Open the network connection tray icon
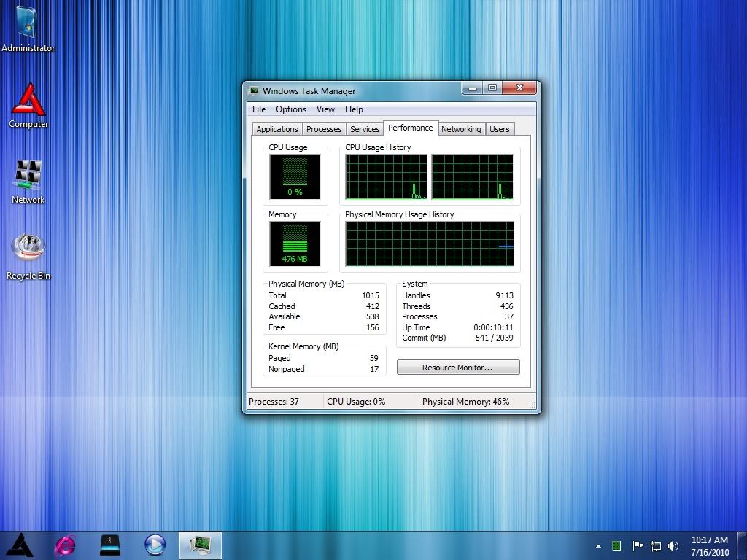 point(656,545)
